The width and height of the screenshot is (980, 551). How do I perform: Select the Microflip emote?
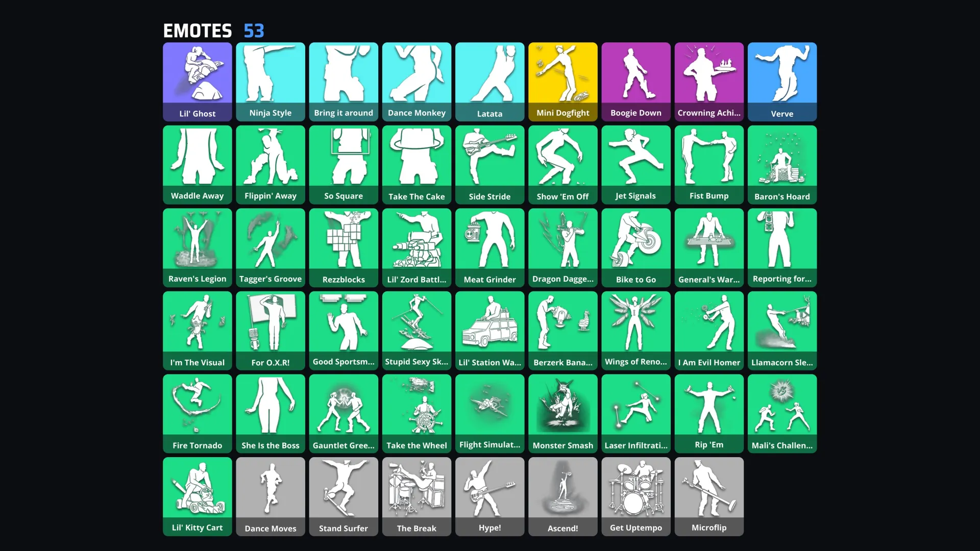point(709,497)
